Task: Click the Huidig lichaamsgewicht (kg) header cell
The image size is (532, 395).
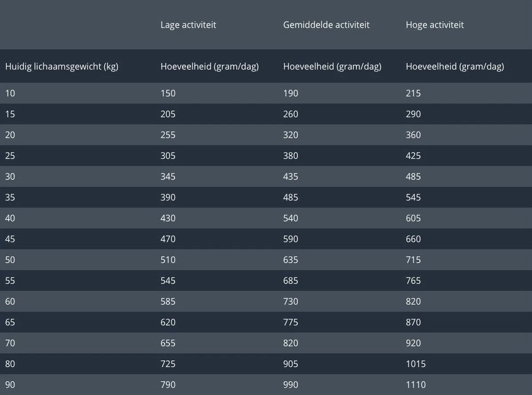Action: 62,66
